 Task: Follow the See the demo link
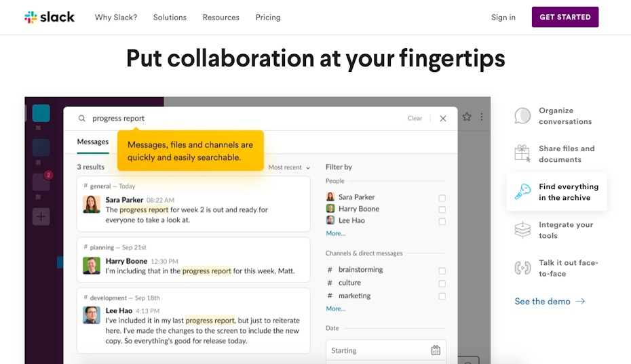pos(549,302)
